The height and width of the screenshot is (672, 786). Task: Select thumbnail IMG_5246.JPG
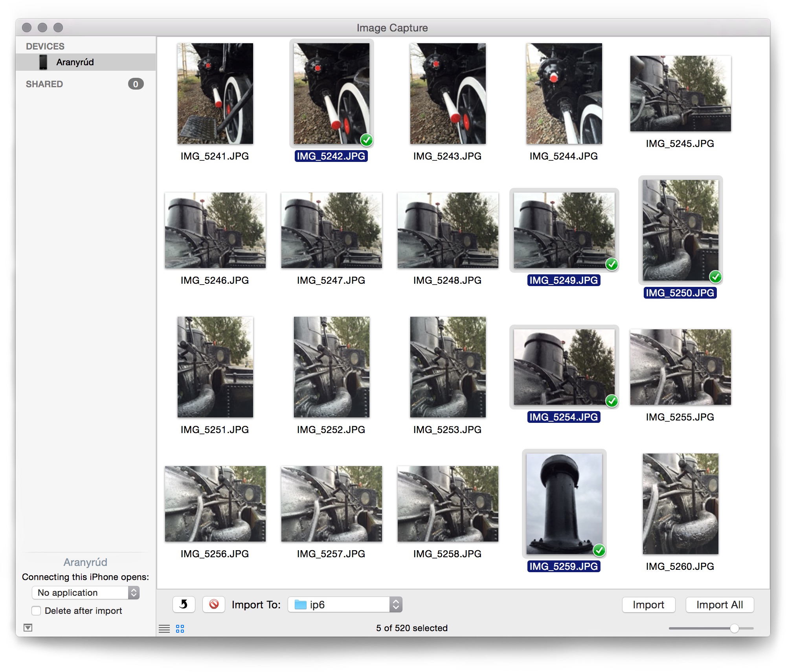point(215,230)
